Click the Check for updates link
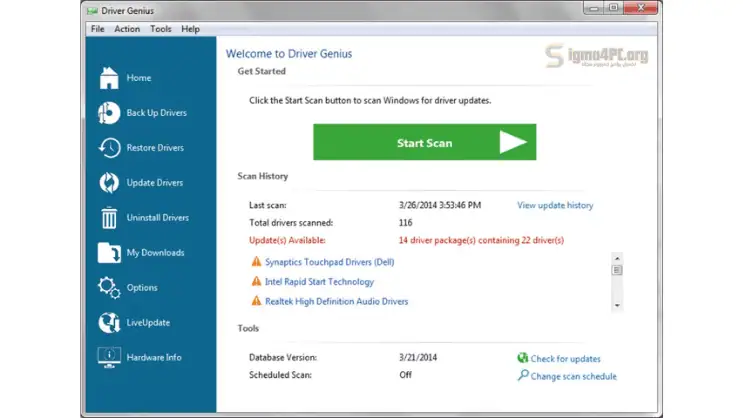 point(565,358)
